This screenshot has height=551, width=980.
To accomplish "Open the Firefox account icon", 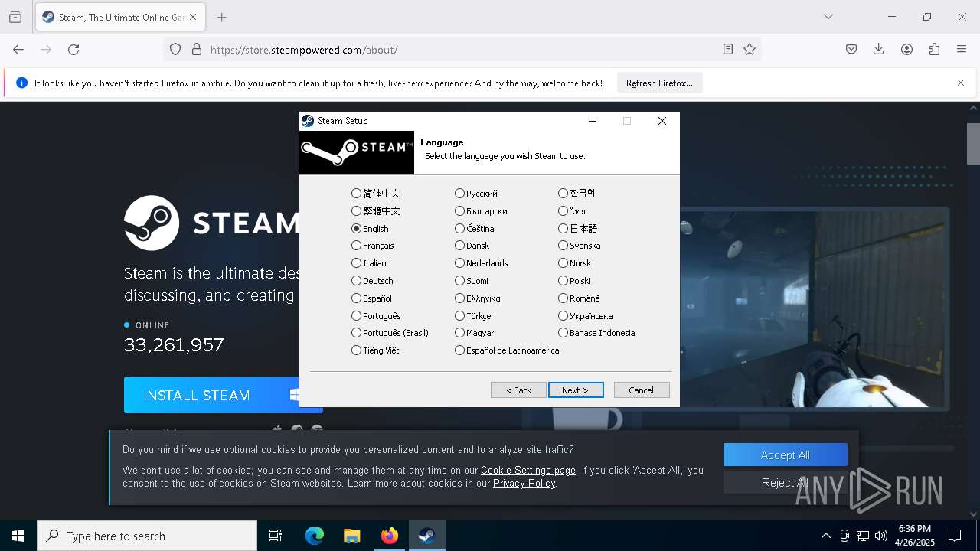I will tap(906, 50).
